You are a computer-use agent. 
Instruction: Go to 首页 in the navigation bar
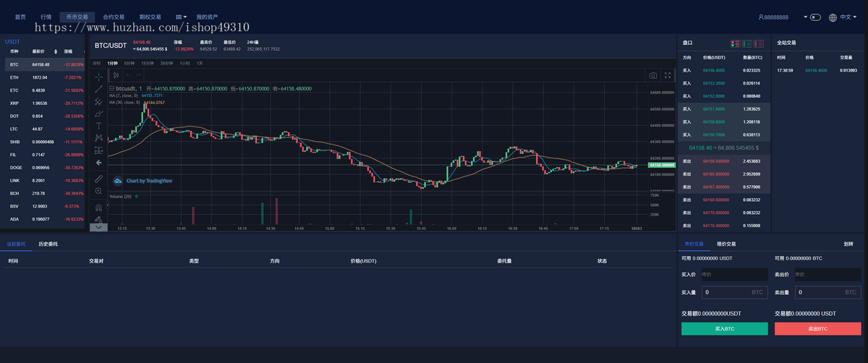coord(20,16)
